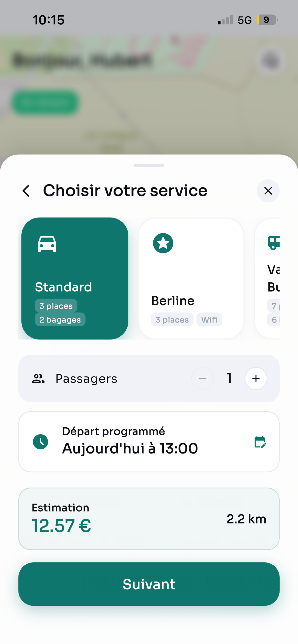Tap the Estimation 12.57 € panel
This screenshot has width=298, height=644.
point(149,519)
